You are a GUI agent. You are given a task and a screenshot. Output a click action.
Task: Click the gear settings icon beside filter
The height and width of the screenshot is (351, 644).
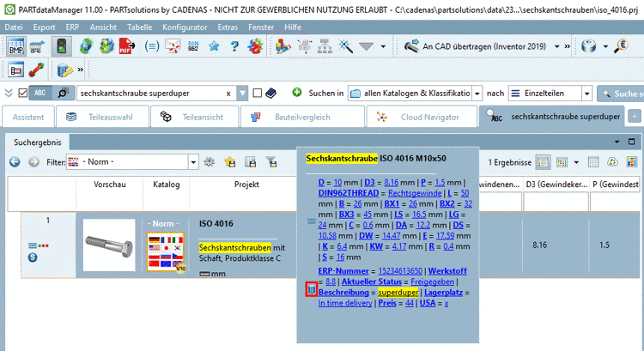209,162
